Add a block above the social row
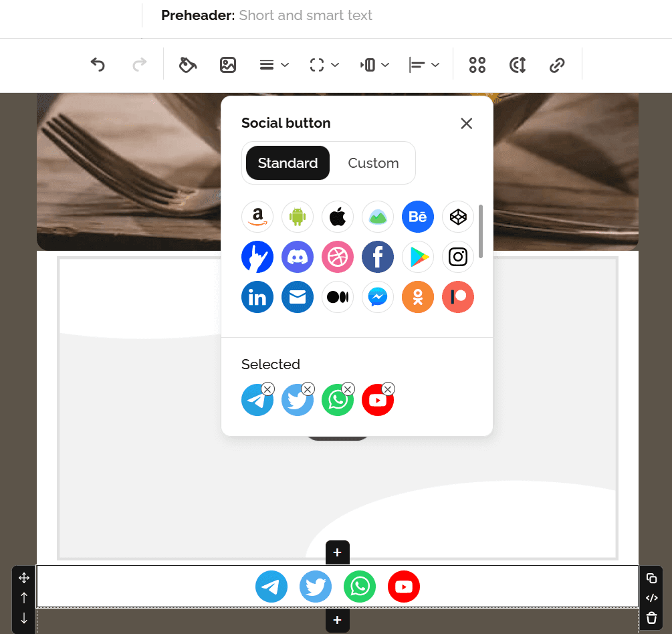672x634 pixels. (338, 552)
